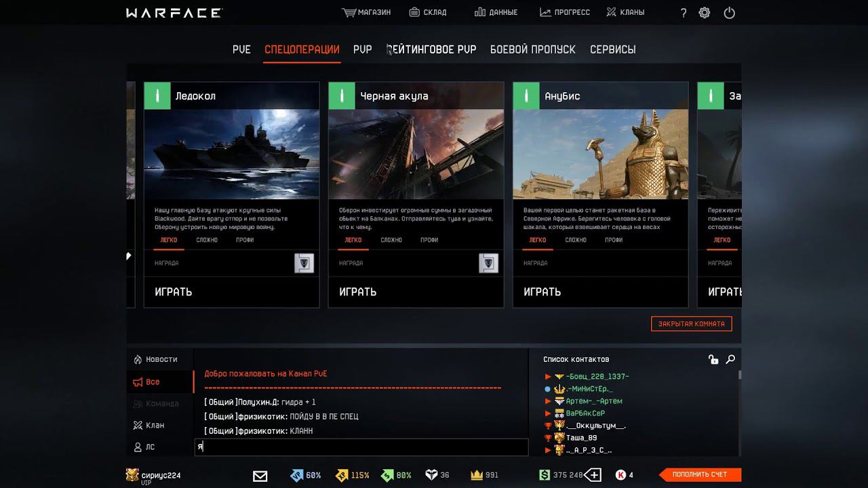Click player profile сириус224
The height and width of the screenshot is (488, 868).
153,476
